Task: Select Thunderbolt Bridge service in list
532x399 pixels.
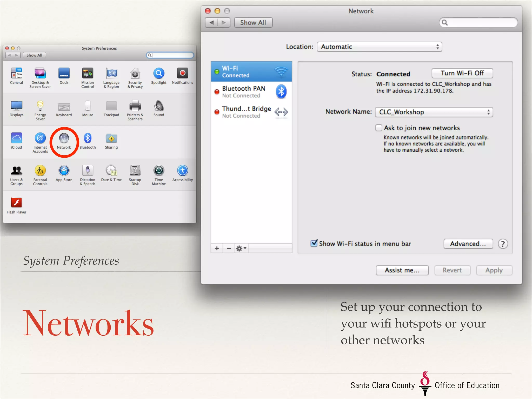Action: (x=251, y=112)
